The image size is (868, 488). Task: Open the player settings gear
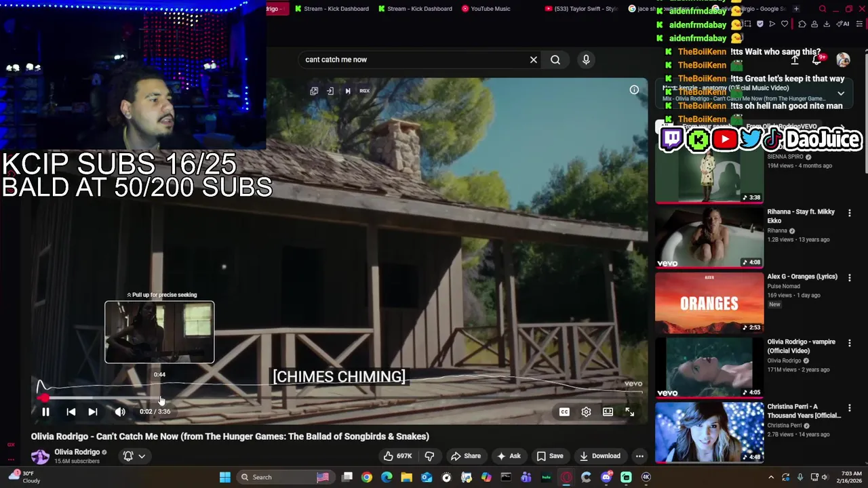586,411
